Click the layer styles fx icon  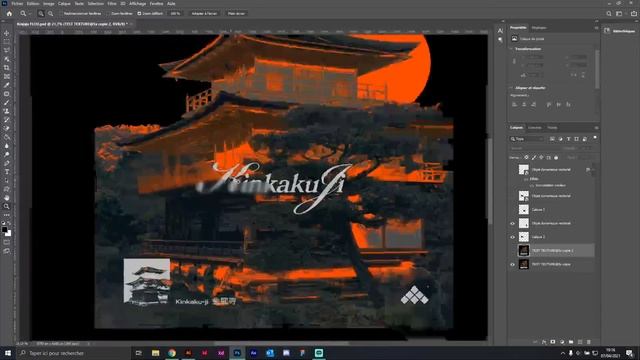[x=544, y=342]
